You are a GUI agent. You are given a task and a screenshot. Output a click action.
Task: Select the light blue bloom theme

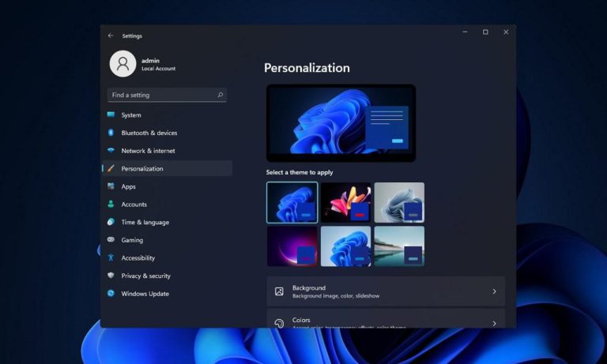click(345, 246)
